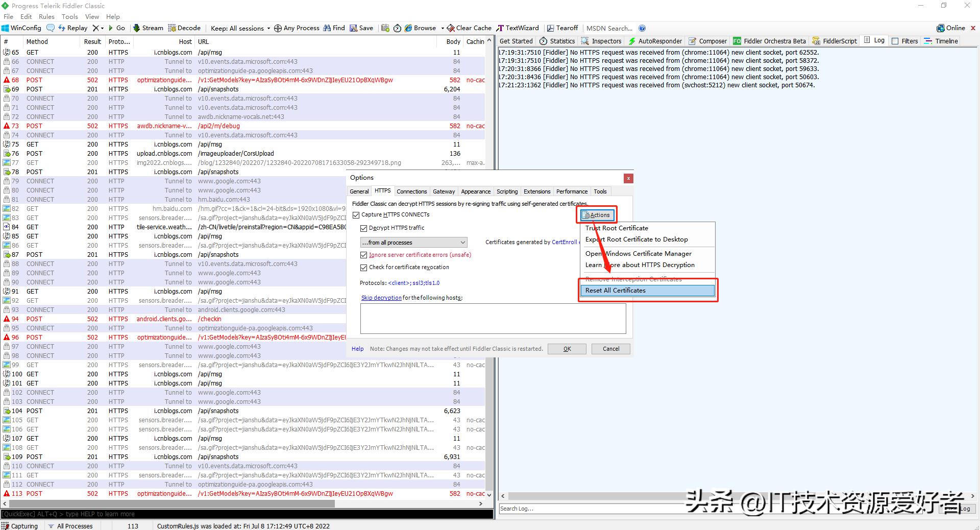Confirm Options with the OK button
The width and height of the screenshot is (980, 530).
click(567, 349)
